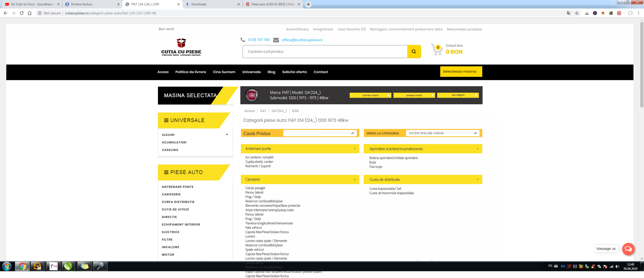The image size is (644, 278).
Task: Click the hamburger icon beside PIESE AUTO
Action: point(166,172)
